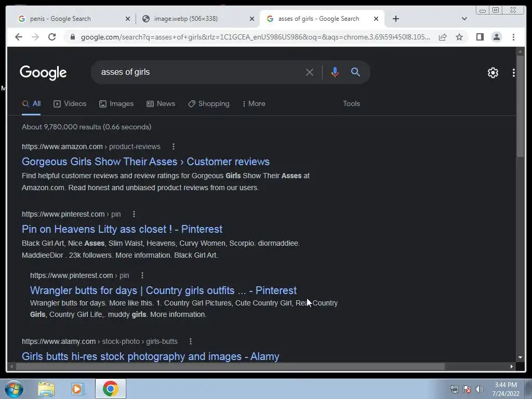532x399 pixels.
Task: Reload the current page
Action: pyautogui.click(x=52, y=37)
